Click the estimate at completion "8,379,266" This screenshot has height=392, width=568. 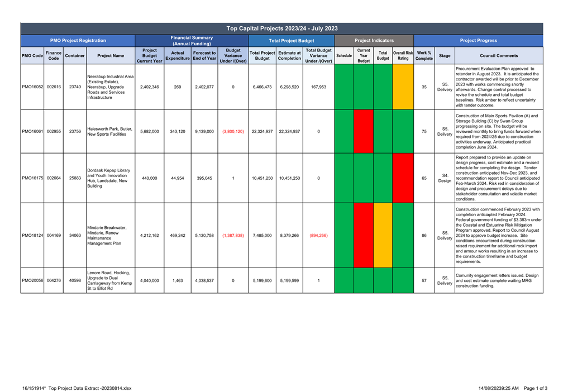point(289,236)
